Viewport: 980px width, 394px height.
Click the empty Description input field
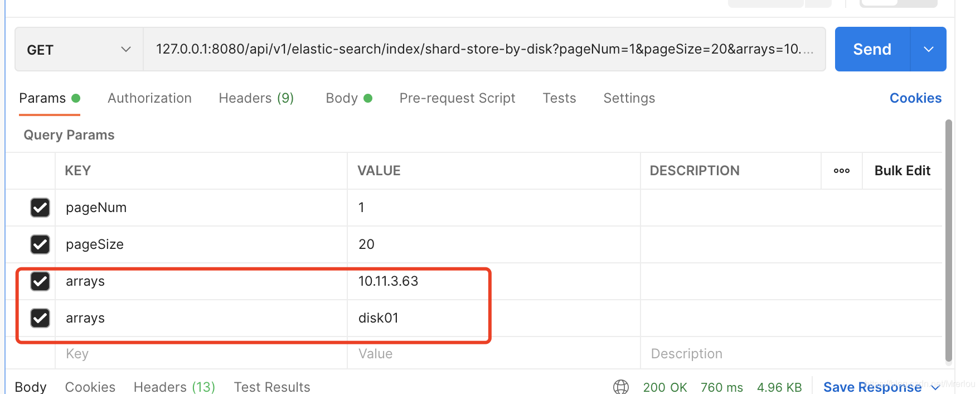coord(792,354)
